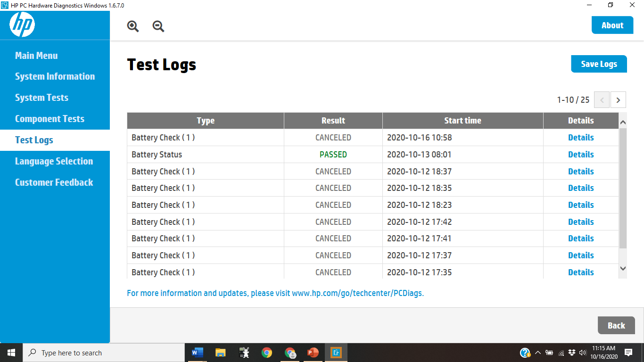Click the 2020-10-12 18:23 start time

pyautogui.click(x=420, y=205)
